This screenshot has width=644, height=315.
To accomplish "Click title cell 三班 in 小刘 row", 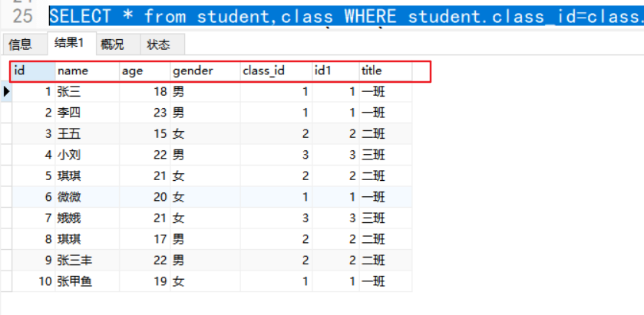I will tap(385, 155).
